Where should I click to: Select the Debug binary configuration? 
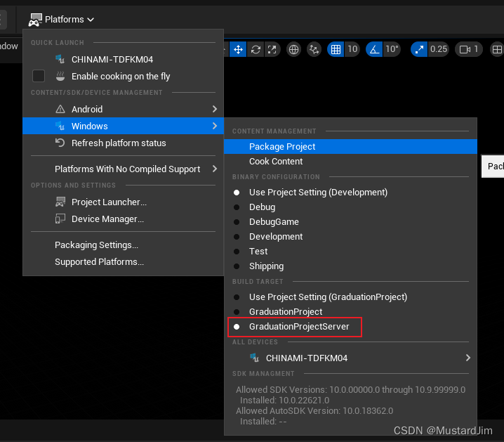click(350, 207)
